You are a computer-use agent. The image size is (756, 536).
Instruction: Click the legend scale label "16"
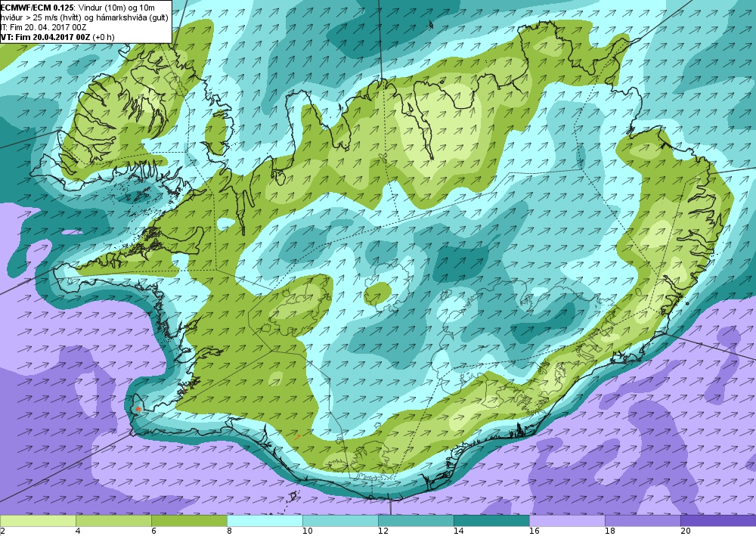click(534, 531)
